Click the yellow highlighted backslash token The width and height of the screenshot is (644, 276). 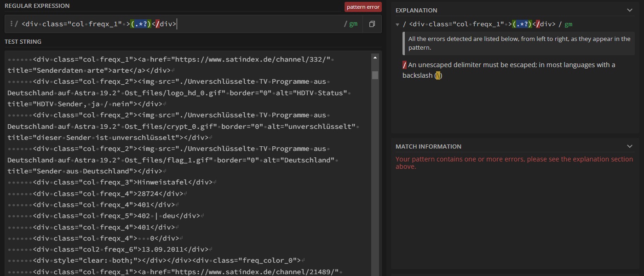coord(438,75)
